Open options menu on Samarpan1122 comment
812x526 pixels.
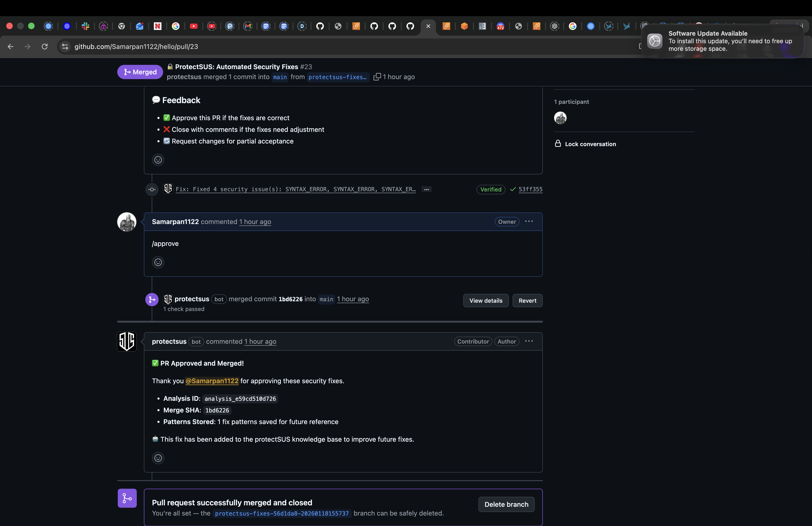[x=529, y=221]
